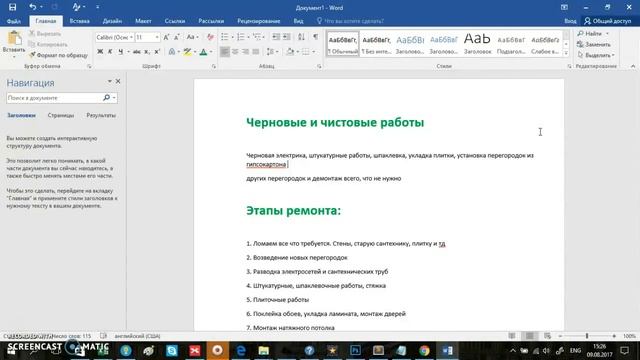This screenshot has width=640, height=360.
Task: Open Navigation pane options arrow
Action: pos(110,82)
